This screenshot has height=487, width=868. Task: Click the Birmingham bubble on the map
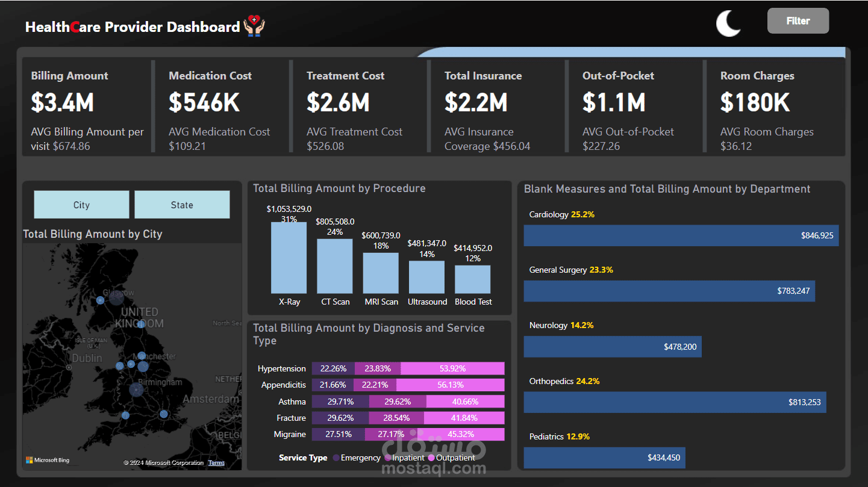click(x=137, y=390)
